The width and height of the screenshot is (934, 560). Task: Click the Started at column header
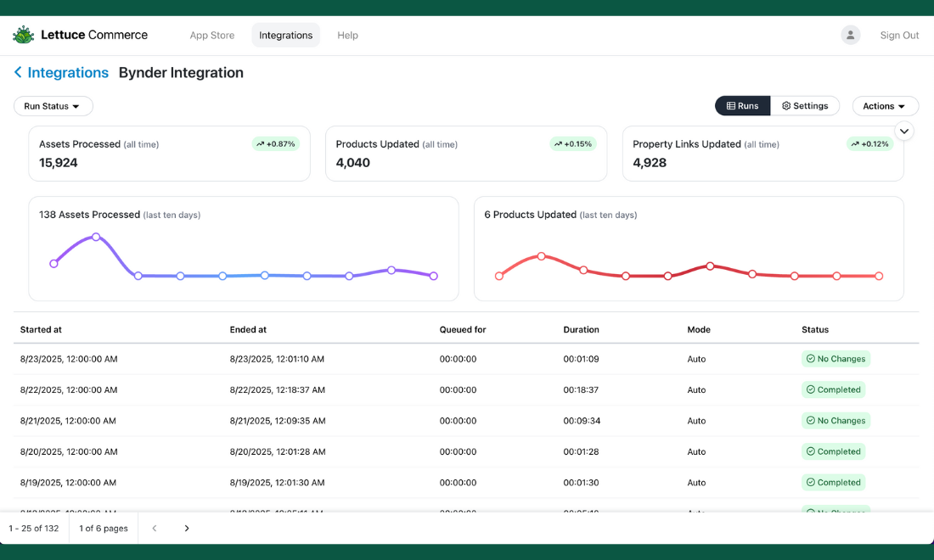(x=41, y=329)
